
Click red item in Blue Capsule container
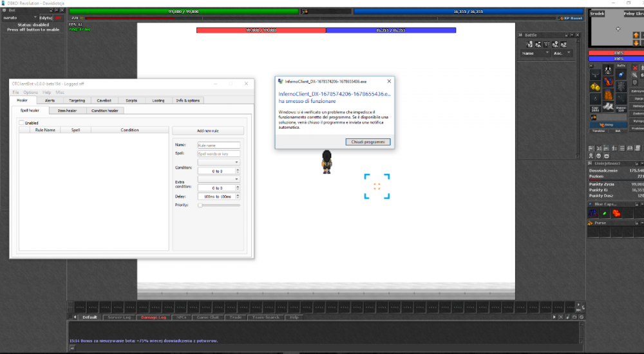point(616,213)
